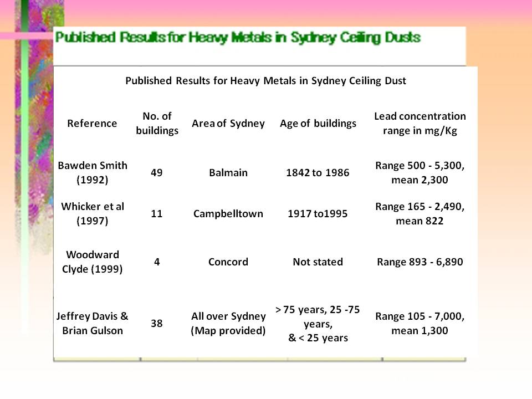This screenshot has height=399, width=532.
Task: Click the 'Woodward Clyde (1999)' reference cell
Action: coord(93,262)
